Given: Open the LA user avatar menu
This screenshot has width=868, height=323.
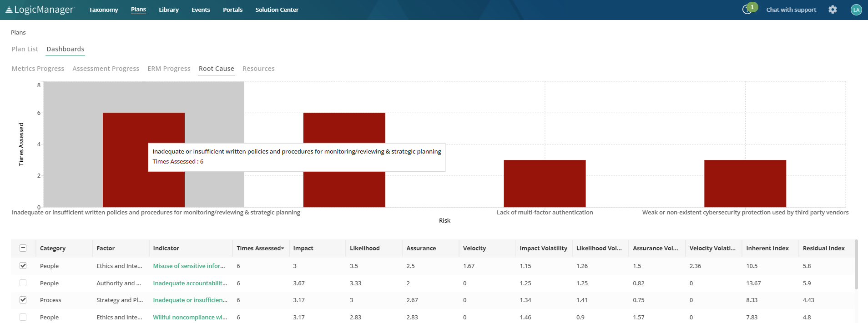Looking at the screenshot, I should click(856, 10).
